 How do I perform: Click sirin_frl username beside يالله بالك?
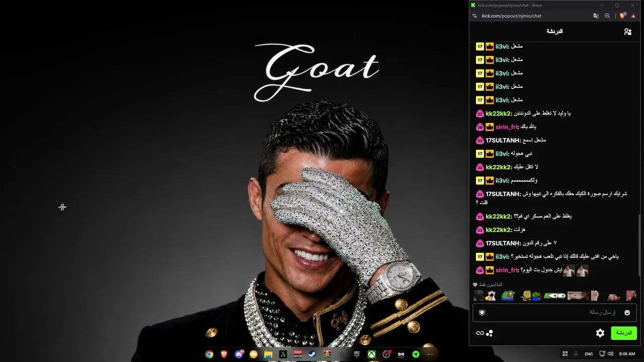coord(507,127)
